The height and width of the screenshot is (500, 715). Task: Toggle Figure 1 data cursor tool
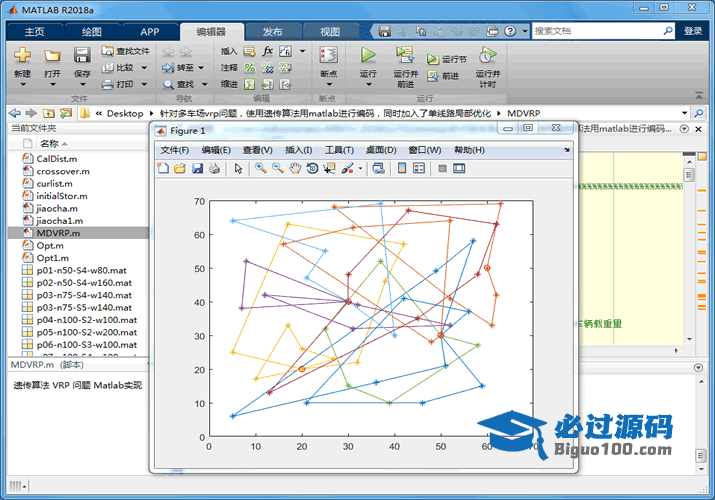click(329, 169)
